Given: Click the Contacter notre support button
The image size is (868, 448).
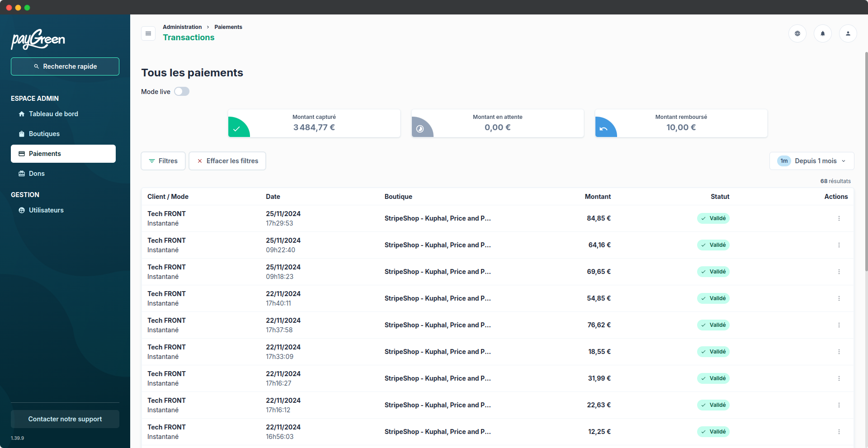Looking at the screenshot, I should [65, 419].
